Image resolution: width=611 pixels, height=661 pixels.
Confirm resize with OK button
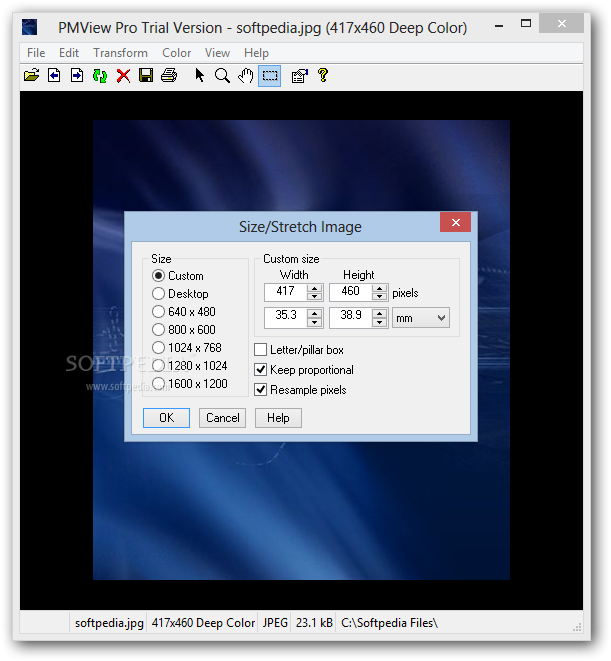[x=166, y=418]
